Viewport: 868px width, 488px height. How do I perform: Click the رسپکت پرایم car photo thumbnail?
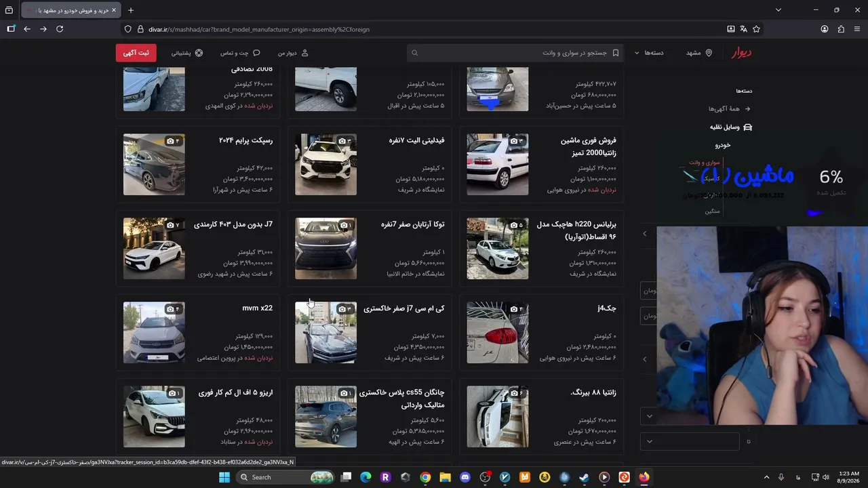point(154,165)
